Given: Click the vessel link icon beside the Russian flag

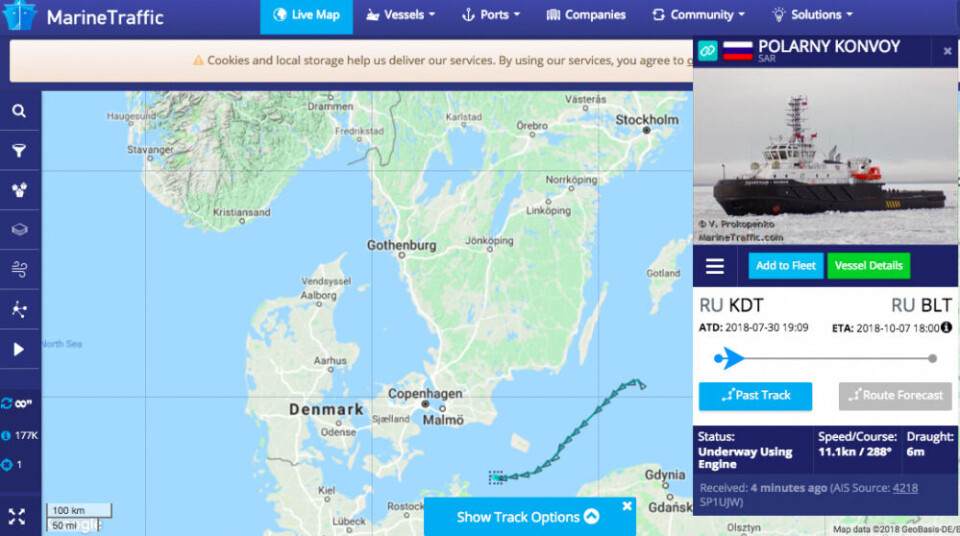Looking at the screenshot, I should point(707,51).
